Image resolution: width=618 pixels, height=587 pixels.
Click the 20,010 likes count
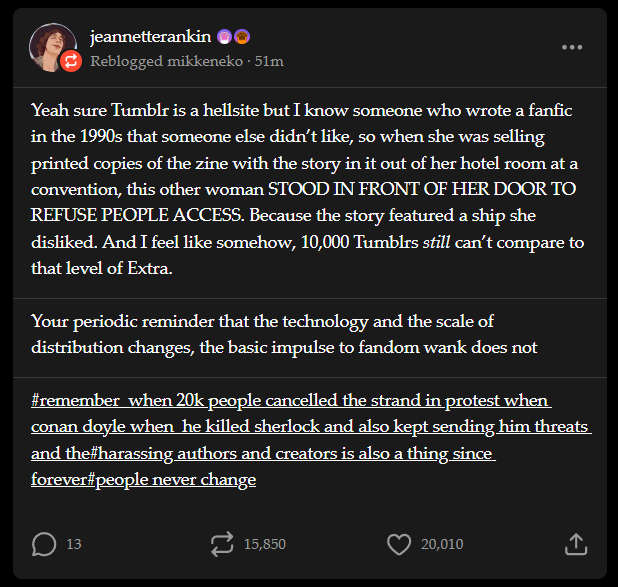441,544
